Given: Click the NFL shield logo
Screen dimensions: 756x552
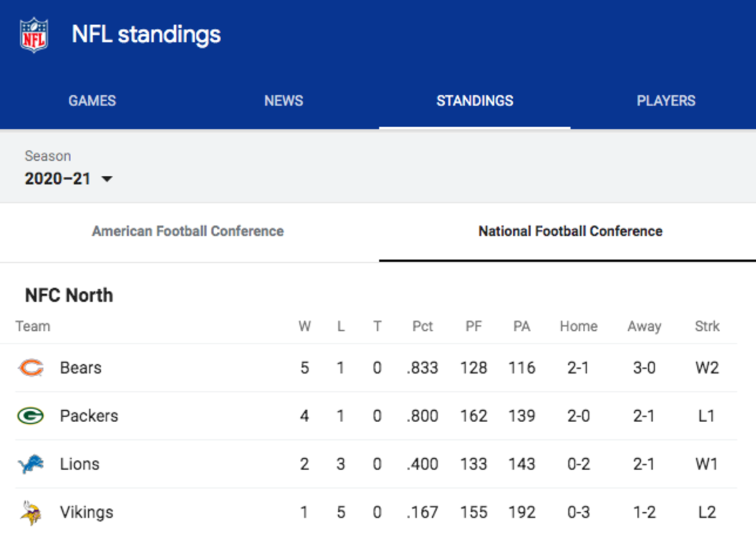Looking at the screenshot, I should (x=34, y=35).
